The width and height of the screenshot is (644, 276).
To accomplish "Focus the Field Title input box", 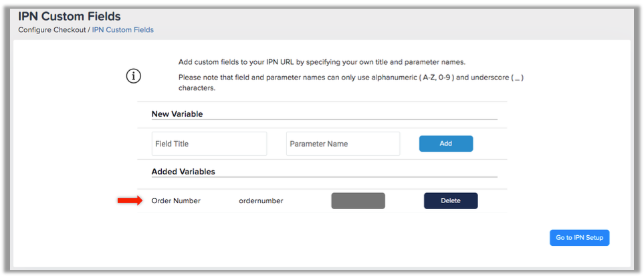I will (x=209, y=144).
